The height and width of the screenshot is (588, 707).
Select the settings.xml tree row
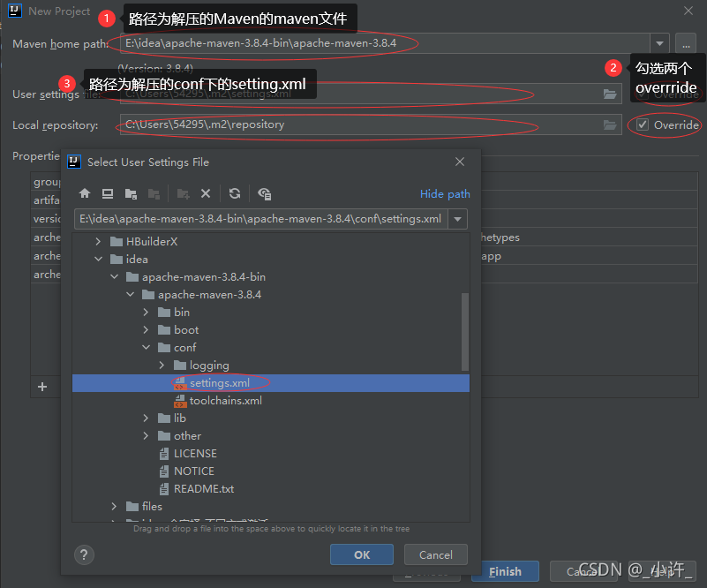tap(271, 383)
